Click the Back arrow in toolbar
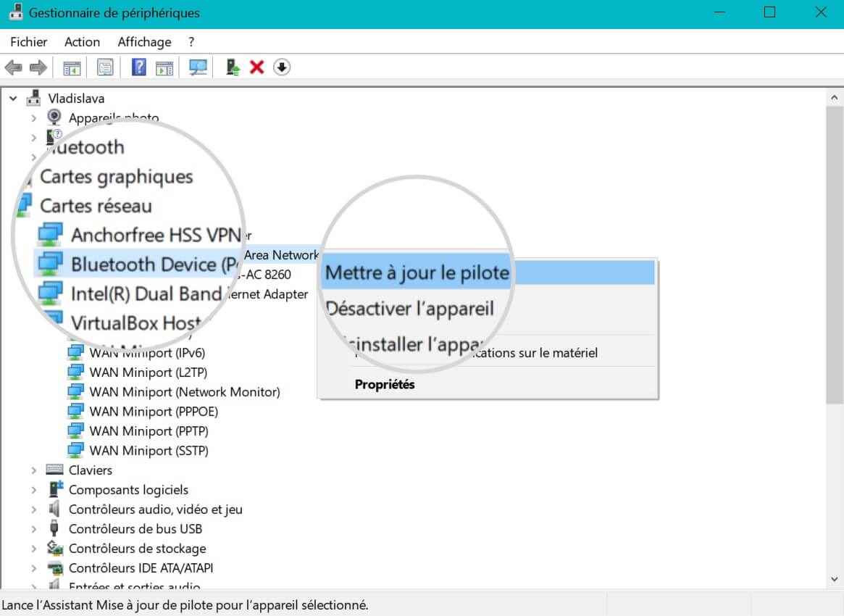Viewport: 844px width, 616px height. tap(14, 67)
